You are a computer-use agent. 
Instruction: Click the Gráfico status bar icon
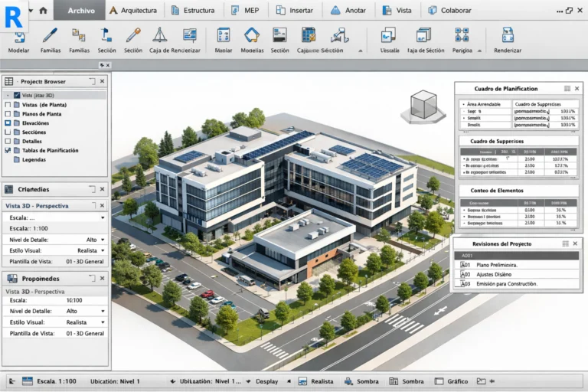tap(439, 381)
